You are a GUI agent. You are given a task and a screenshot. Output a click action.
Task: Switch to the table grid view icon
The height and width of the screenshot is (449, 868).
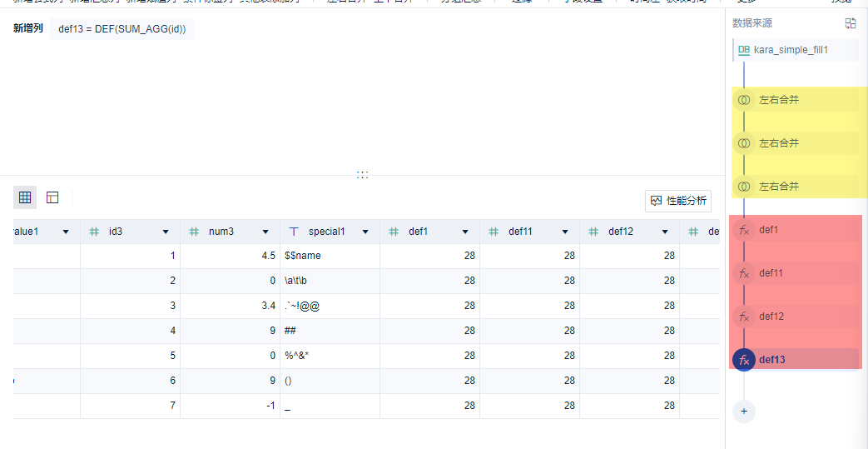tap(25, 197)
